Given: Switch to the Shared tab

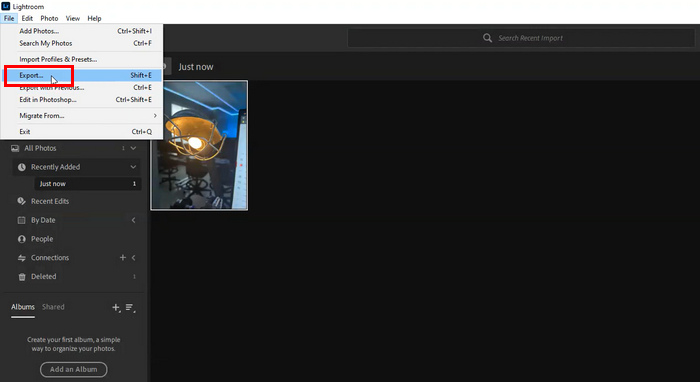Looking at the screenshot, I should (53, 307).
